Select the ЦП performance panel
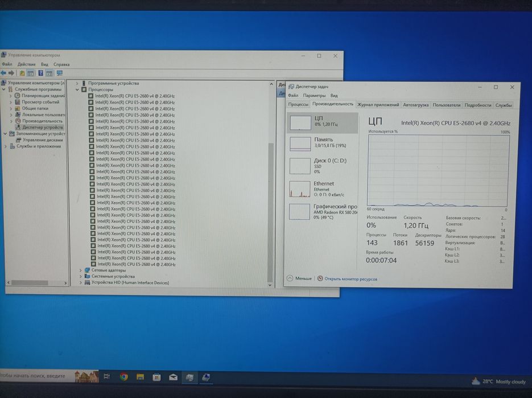Viewport: 532px width, 398px height. click(x=323, y=122)
